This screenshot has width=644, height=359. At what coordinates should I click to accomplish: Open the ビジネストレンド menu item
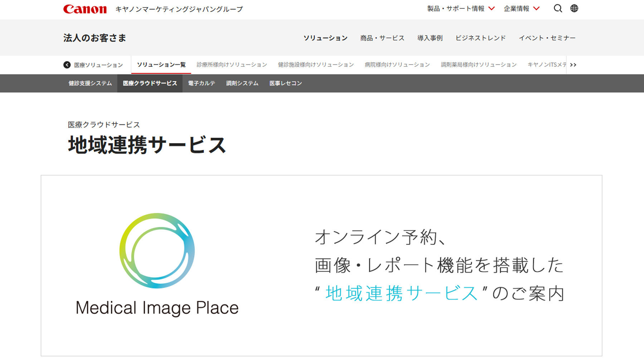(x=480, y=38)
